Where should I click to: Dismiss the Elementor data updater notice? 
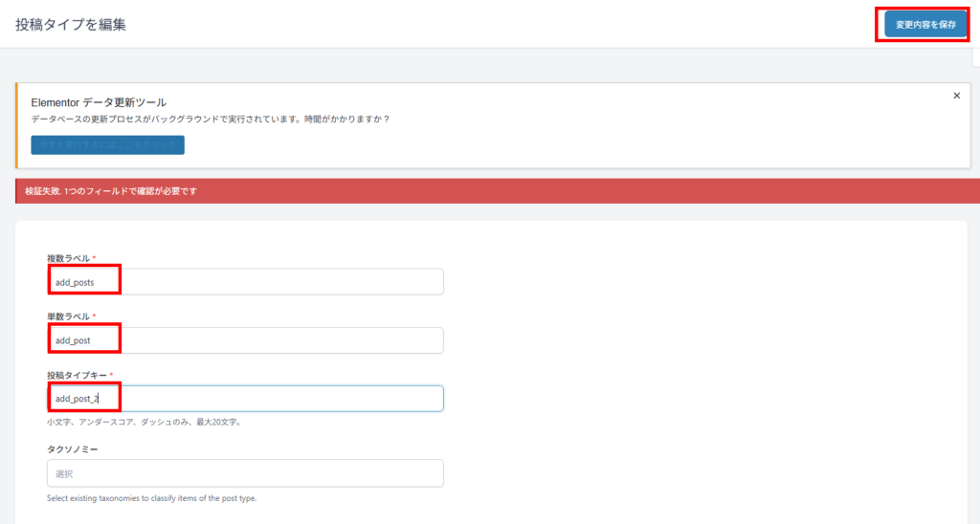[956, 96]
